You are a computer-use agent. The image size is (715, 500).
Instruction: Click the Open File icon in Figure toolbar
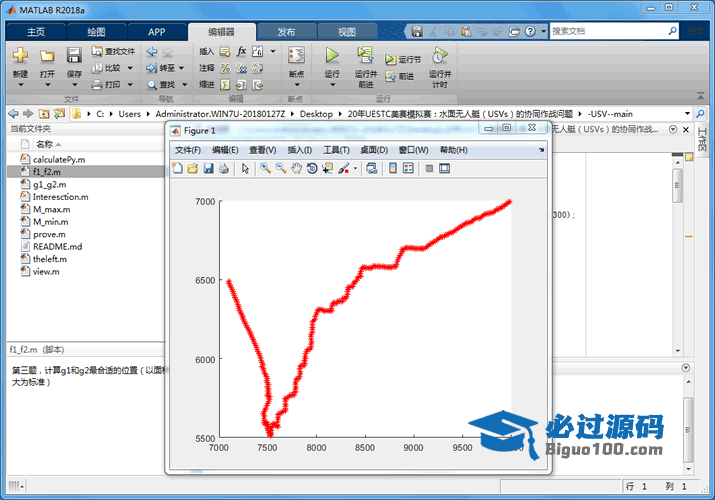point(192,169)
